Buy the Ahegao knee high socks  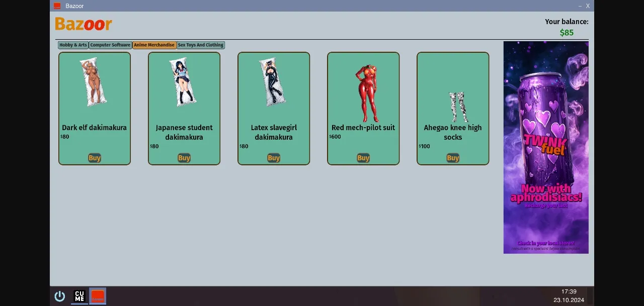pyautogui.click(x=453, y=158)
